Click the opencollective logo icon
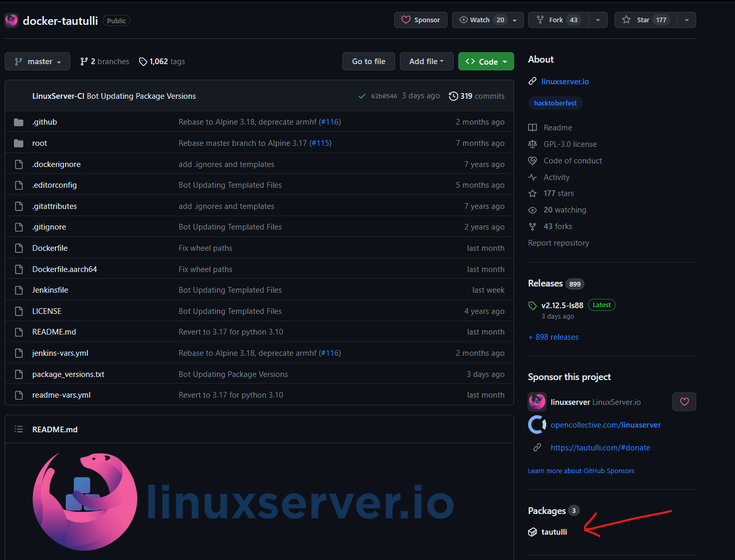 pyautogui.click(x=537, y=425)
